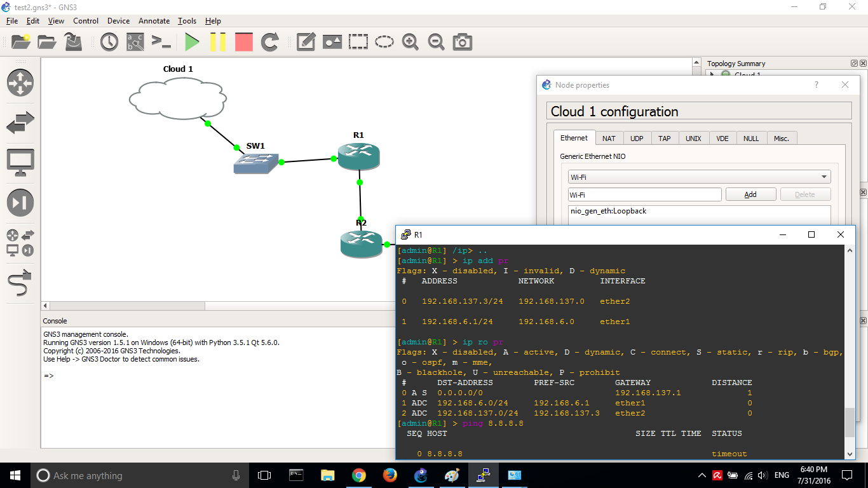This screenshot has width=868, height=488.
Task: Click the Add button in Cloud configuration
Action: (x=750, y=194)
